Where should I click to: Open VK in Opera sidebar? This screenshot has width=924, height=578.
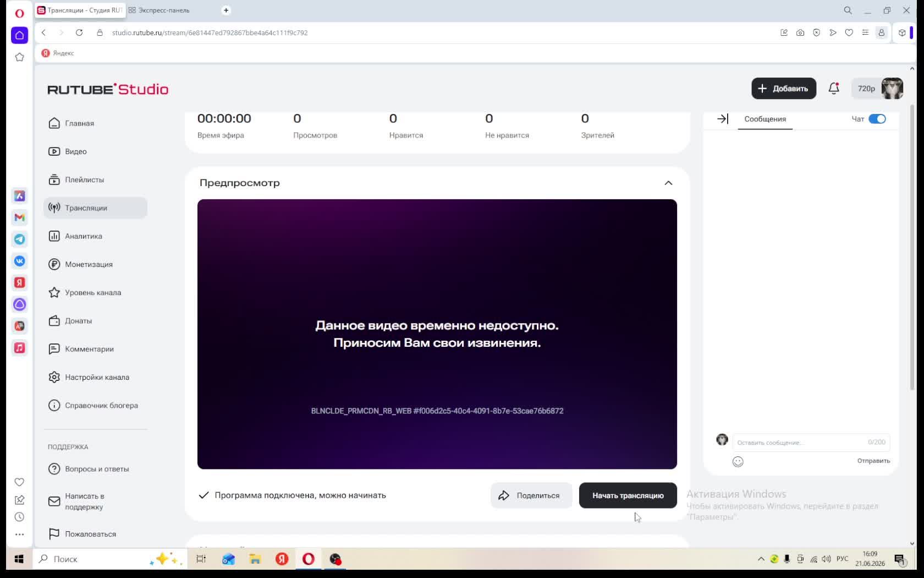[19, 261]
